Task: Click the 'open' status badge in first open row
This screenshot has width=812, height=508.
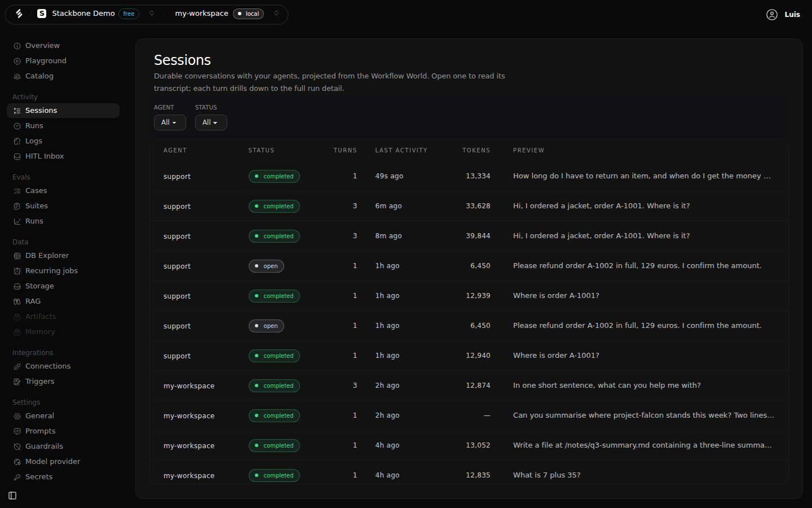Action: (x=266, y=266)
